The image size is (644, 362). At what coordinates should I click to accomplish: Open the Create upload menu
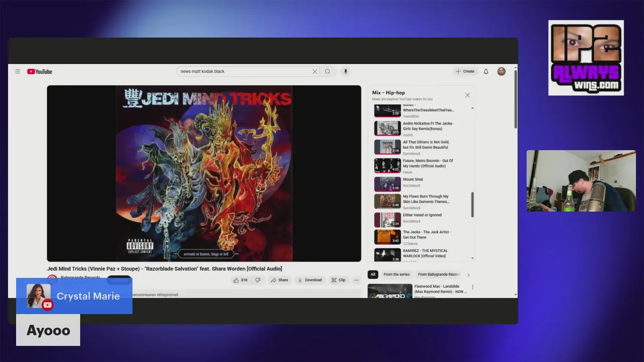[x=465, y=71]
